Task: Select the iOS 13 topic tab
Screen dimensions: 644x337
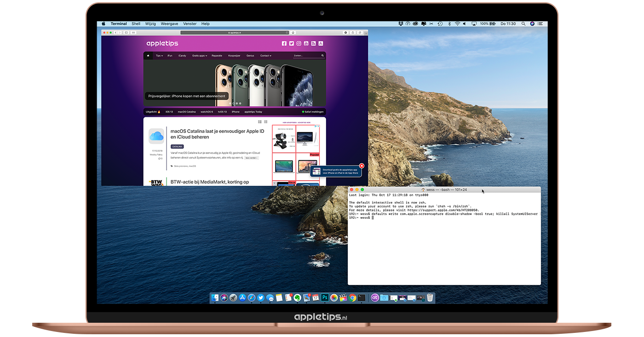Action: click(x=169, y=112)
